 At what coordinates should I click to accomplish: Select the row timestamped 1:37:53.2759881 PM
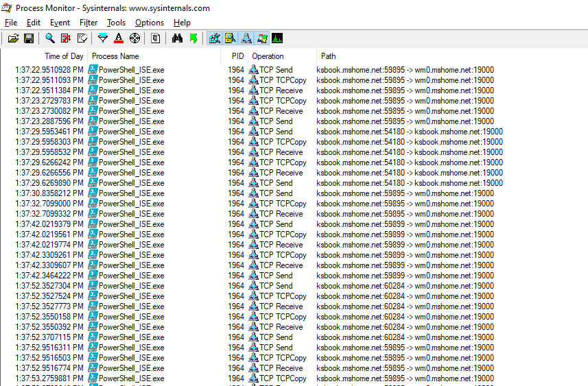[x=294, y=378]
